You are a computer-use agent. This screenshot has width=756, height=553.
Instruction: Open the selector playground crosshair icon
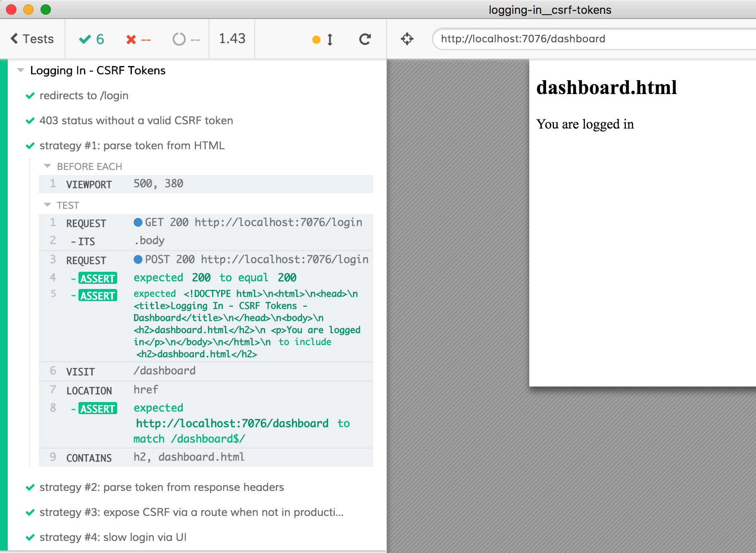407,39
